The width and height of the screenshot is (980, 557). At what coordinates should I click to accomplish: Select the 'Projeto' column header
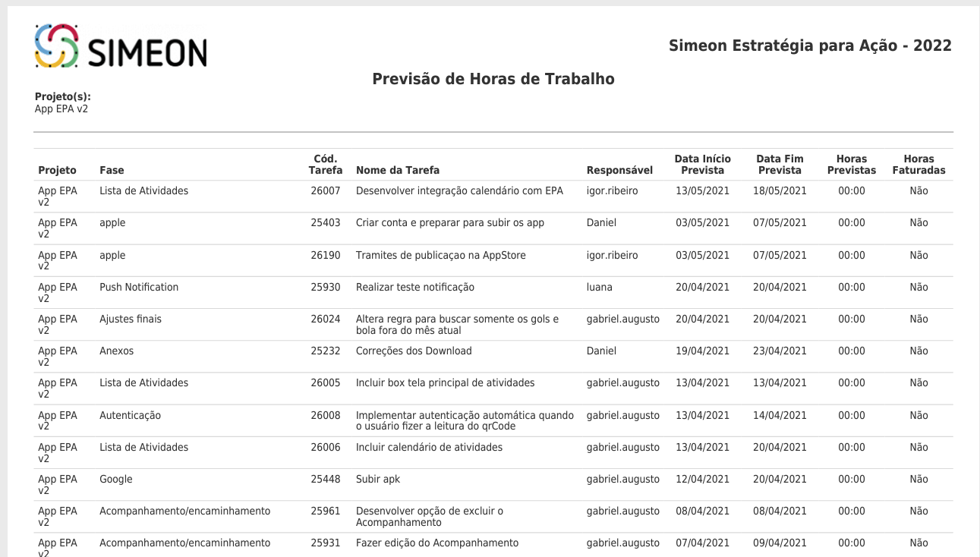point(58,170)
